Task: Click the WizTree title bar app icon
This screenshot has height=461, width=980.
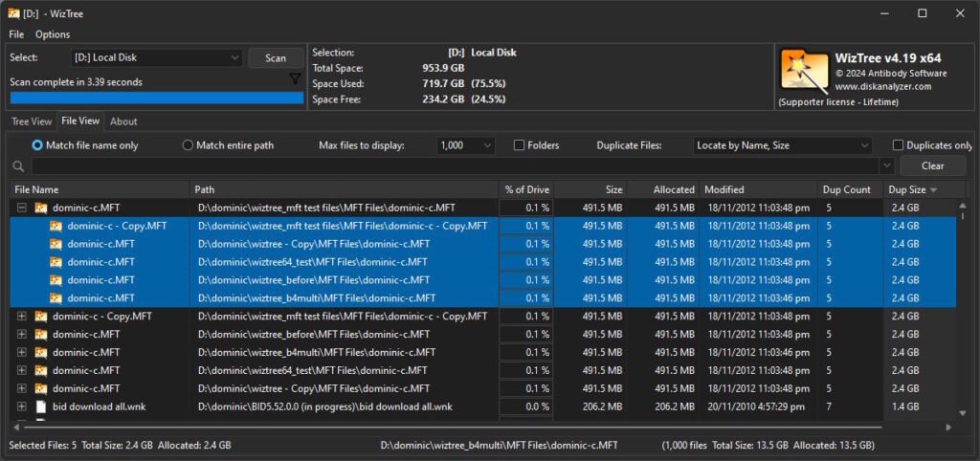Action: tap(14, 12)
